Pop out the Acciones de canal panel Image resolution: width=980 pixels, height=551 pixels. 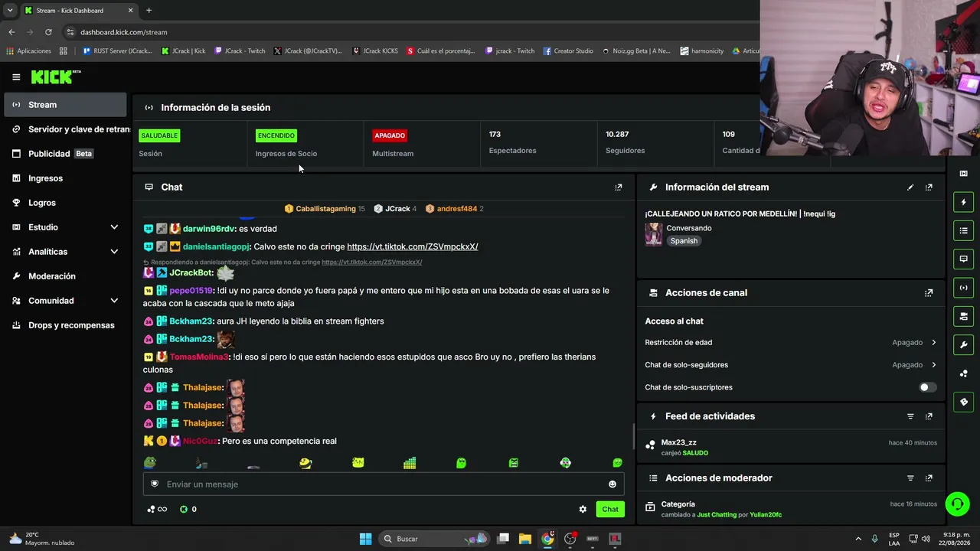click(x=929, y=292)
